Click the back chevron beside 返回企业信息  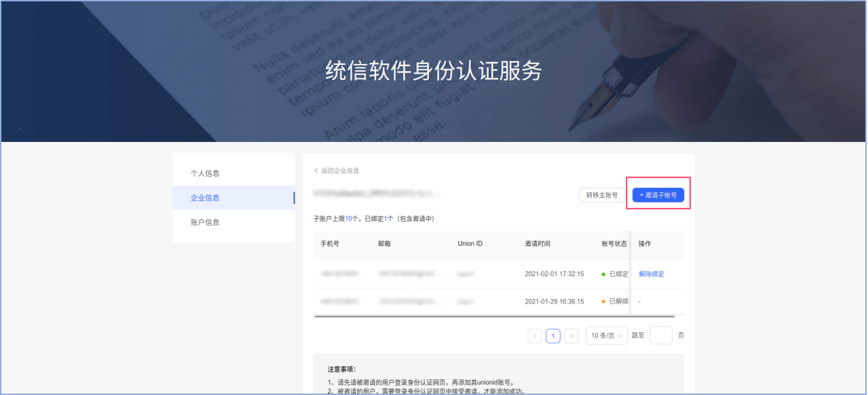[316, 171]
